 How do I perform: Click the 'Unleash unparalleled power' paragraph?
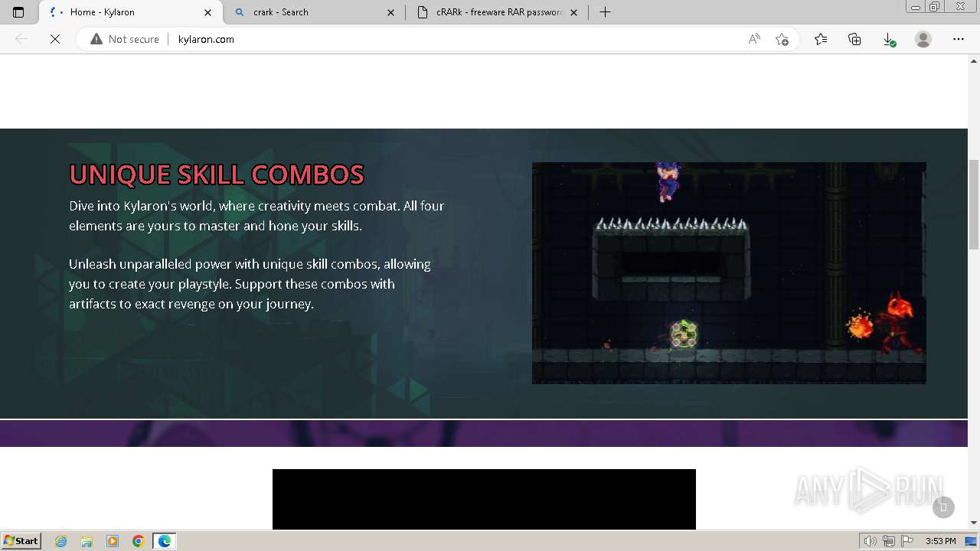(x=250, y=284)
